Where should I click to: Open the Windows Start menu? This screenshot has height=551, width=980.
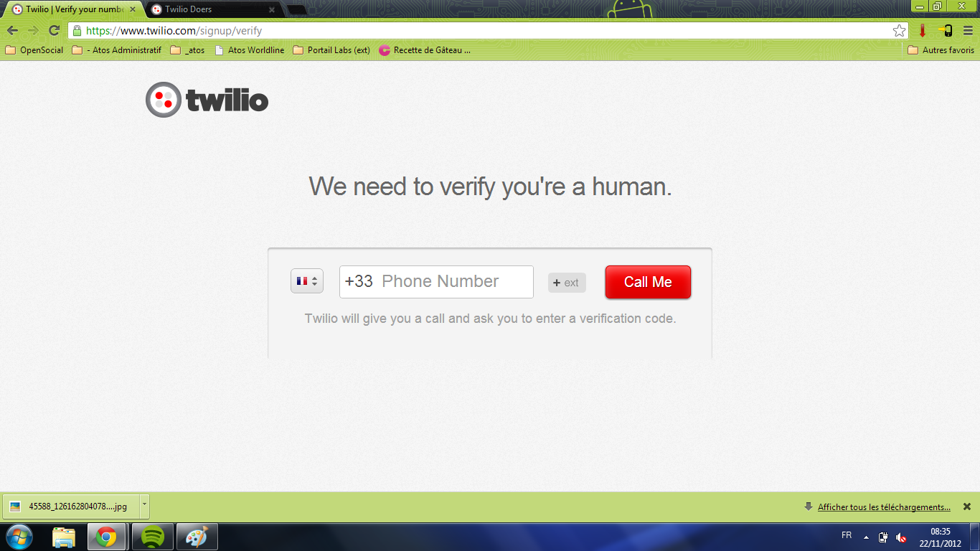[x=19, y=537]
